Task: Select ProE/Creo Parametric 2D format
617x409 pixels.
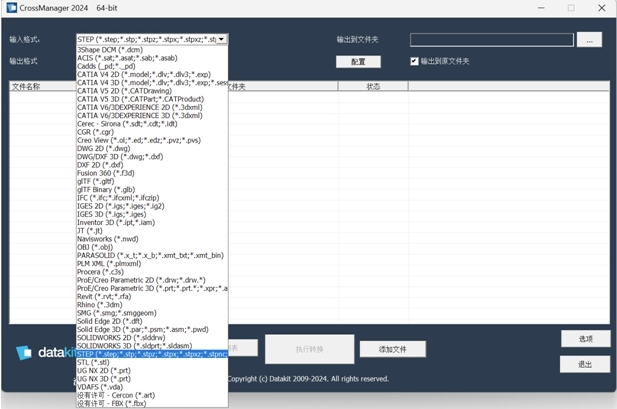Action: click(x=152, y=280)
